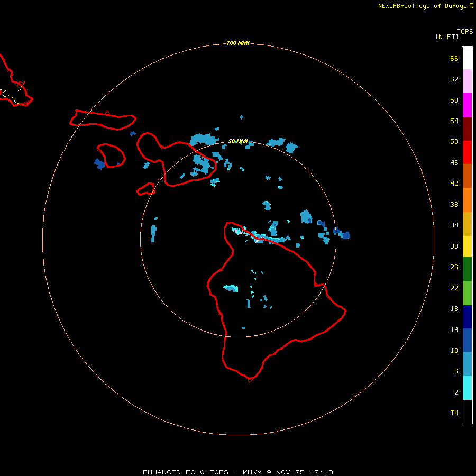Click the light pink 62 K FT swatch

click(x=467, y=81)
